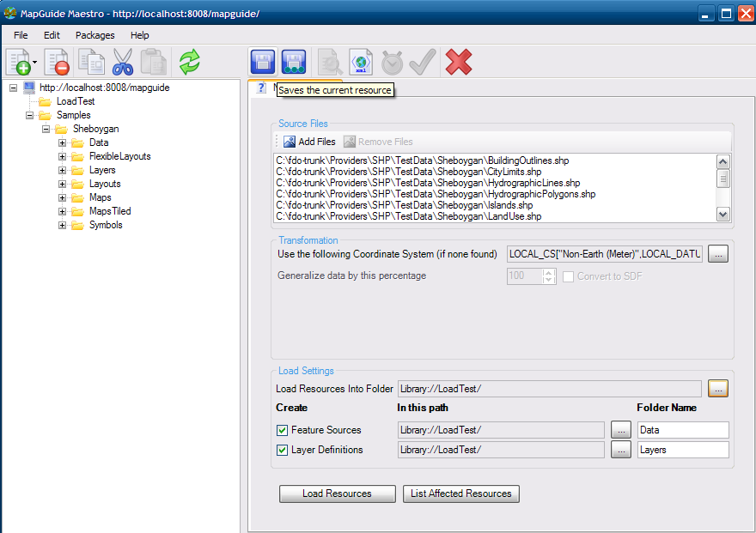Click the source files scrollbar up arrow

tap(722, 161)
